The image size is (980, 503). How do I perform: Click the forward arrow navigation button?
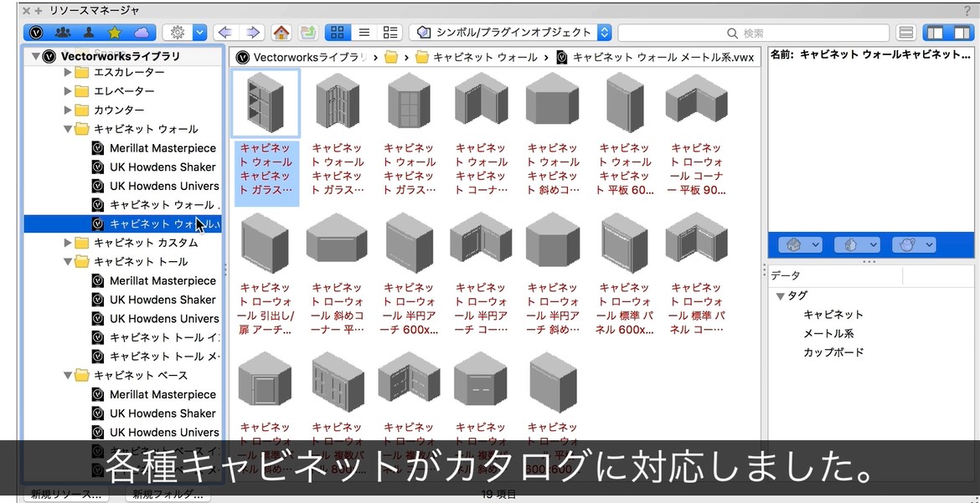pos(252,33)
